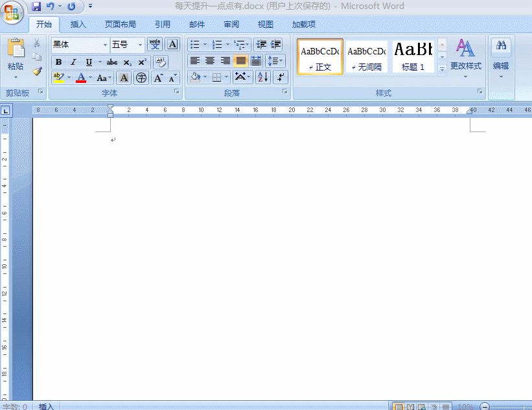This screenshot has height=410, width=532.
Task: Apply red font color
Action: coord(81,78)
